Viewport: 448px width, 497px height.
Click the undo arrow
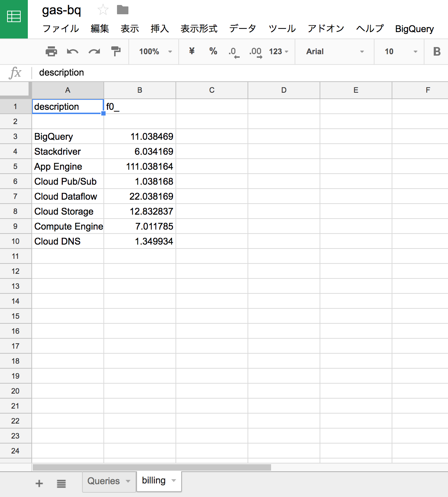pos(72,52)
